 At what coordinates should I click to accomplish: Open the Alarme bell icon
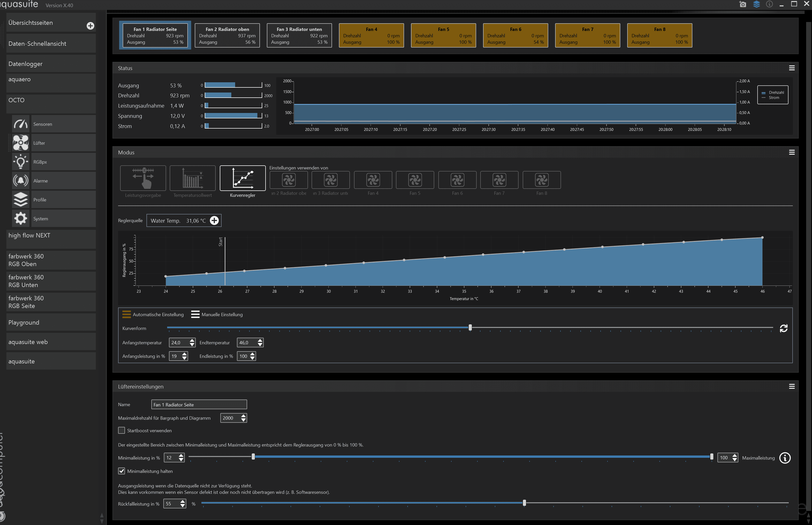click(21, 181)
